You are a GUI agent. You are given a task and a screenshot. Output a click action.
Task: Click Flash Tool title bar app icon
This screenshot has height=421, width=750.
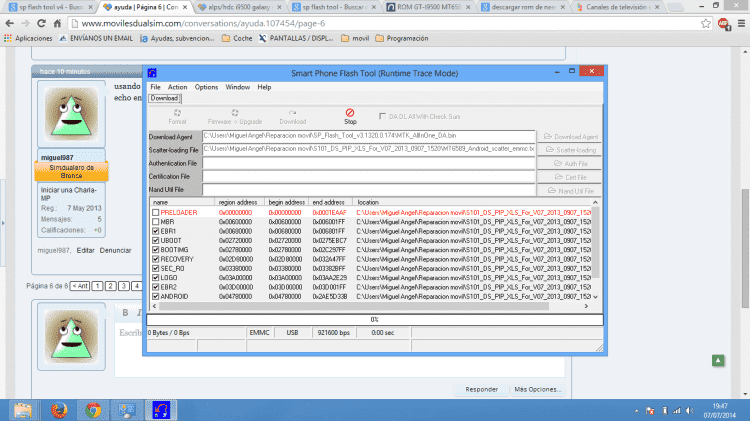(x=152, y=73)
